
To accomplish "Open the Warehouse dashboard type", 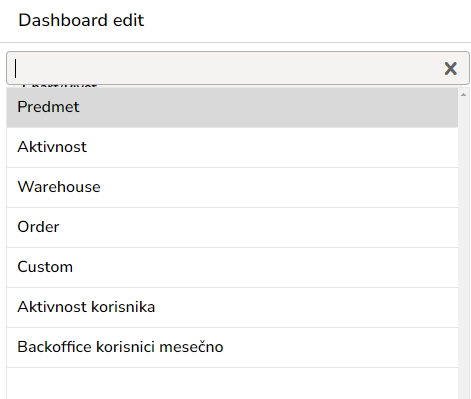I will click(x=232, y=187).
